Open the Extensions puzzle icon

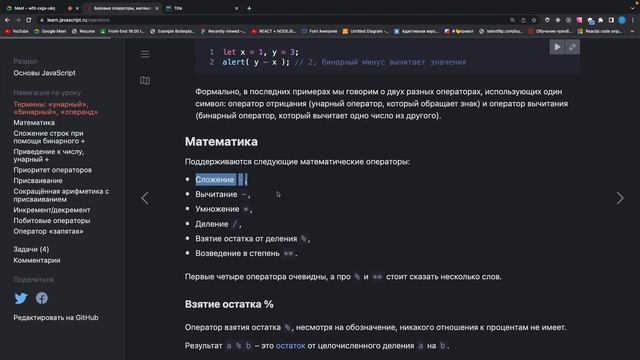click(600, 20)
